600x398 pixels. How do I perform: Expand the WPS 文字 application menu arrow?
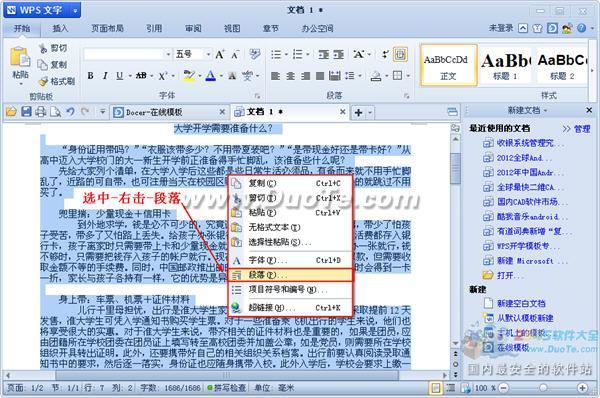(75, 11)
